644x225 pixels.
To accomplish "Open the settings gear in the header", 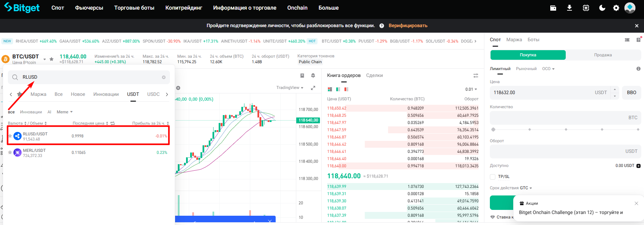I will coord(616,8).
